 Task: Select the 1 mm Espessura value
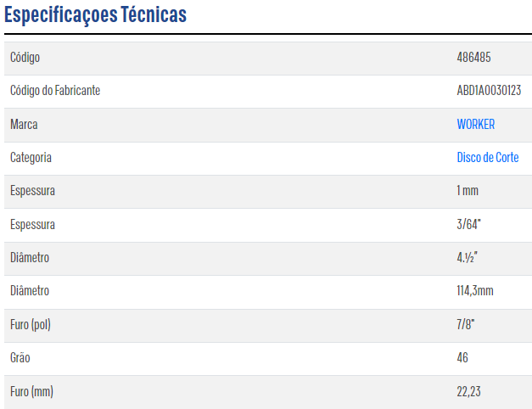[x=468, y=191]
